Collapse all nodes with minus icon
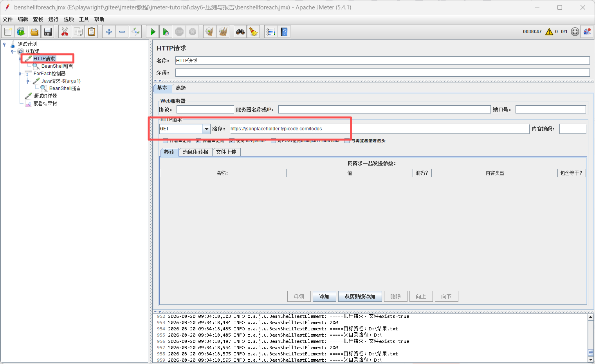 coord(122,32)
